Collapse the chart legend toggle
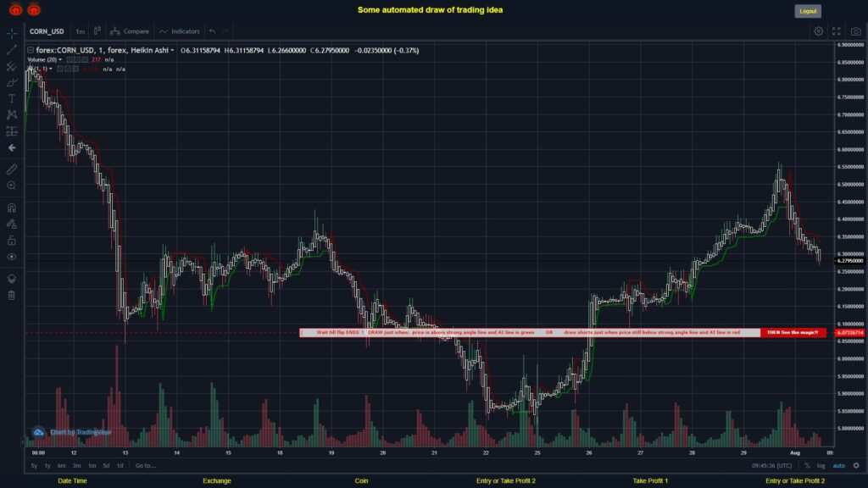The width and height of the screenshot is (868, 488). point(31,50)
